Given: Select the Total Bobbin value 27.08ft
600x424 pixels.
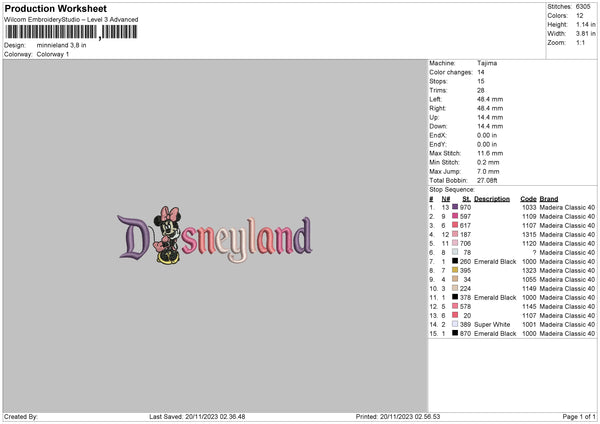Looking at the screenshot, I should point(487,180).
